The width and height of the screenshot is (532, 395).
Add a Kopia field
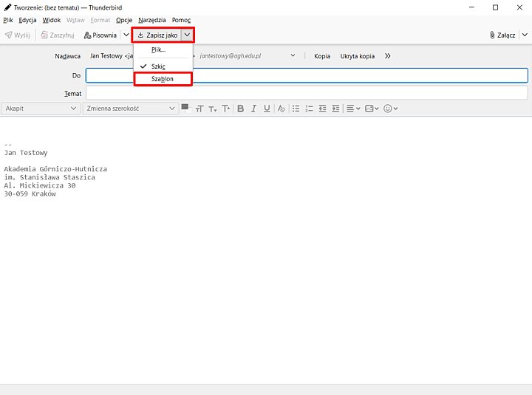(322, 56)
